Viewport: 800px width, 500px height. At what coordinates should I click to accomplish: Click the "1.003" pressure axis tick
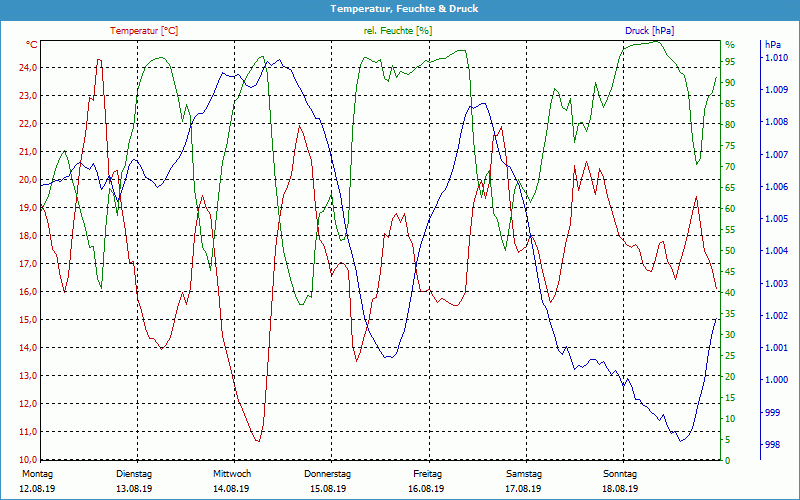click(776, 283)
